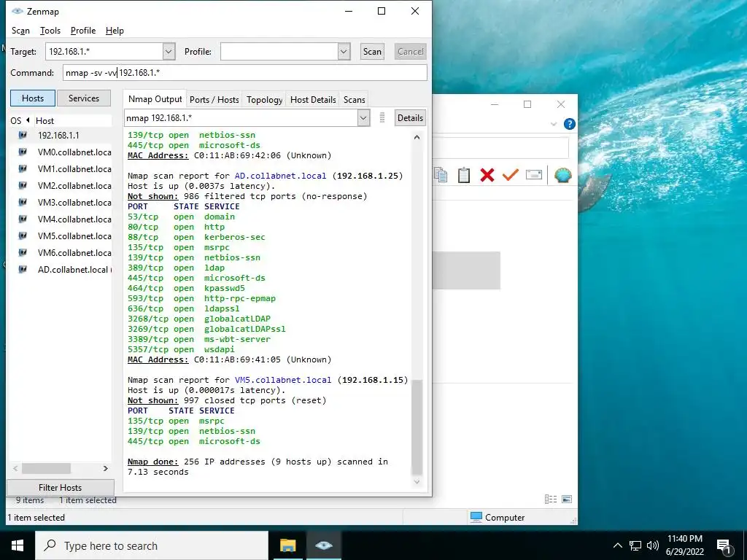Click the red X delete icon in background window
The height and width of the screenshot is (560, 747).
click(487, 175)
